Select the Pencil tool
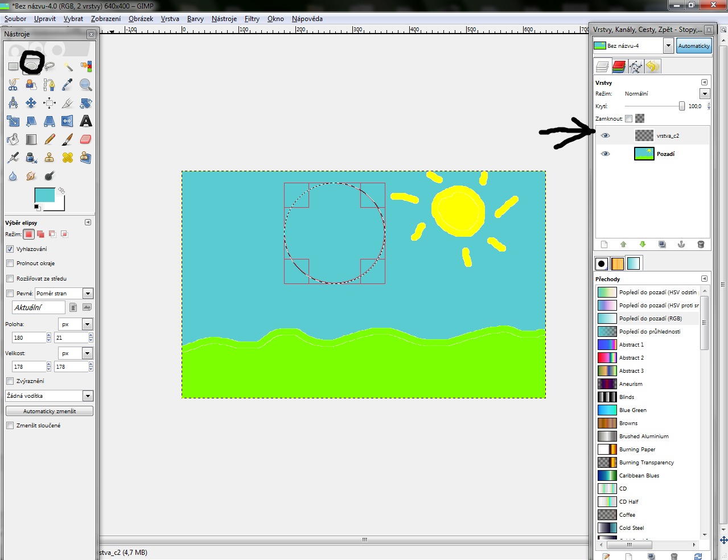The height and width of the screenshot is (560, 728). point(50,139)
